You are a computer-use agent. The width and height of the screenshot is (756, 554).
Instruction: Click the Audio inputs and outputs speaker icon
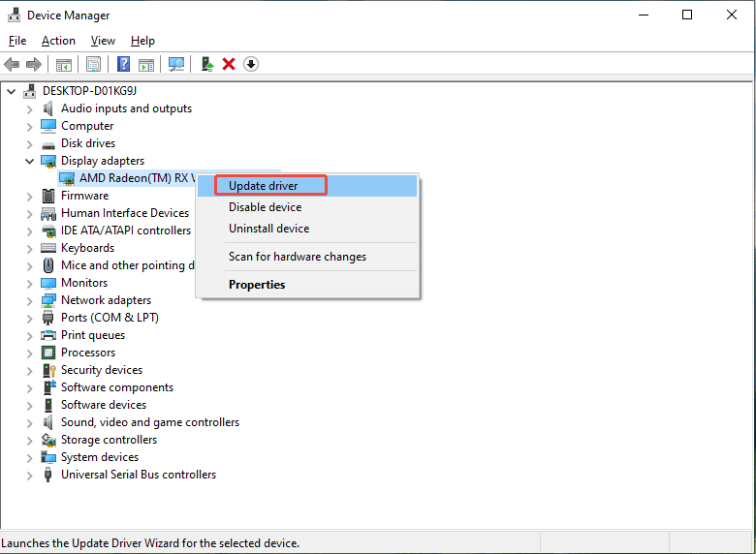coord(47,108)
